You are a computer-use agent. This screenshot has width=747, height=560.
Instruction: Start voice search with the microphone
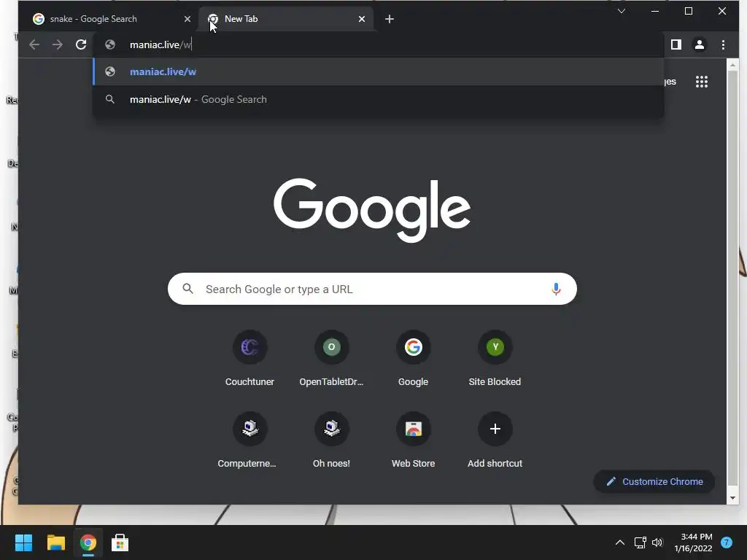pos(556,289)
